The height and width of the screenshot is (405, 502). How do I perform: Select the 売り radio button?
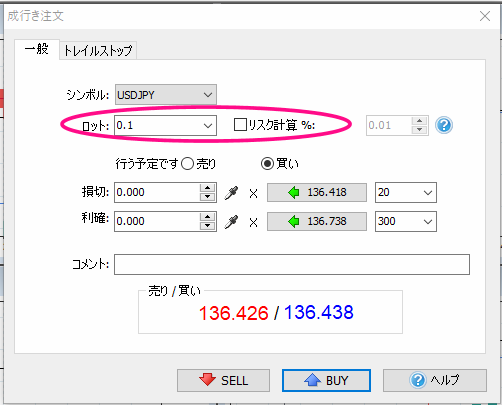[x=187, y=164]
